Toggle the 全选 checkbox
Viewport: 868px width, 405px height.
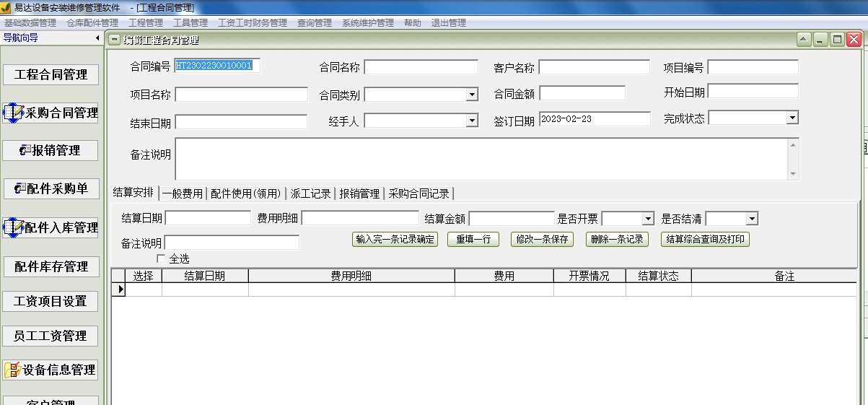point(161,258)
